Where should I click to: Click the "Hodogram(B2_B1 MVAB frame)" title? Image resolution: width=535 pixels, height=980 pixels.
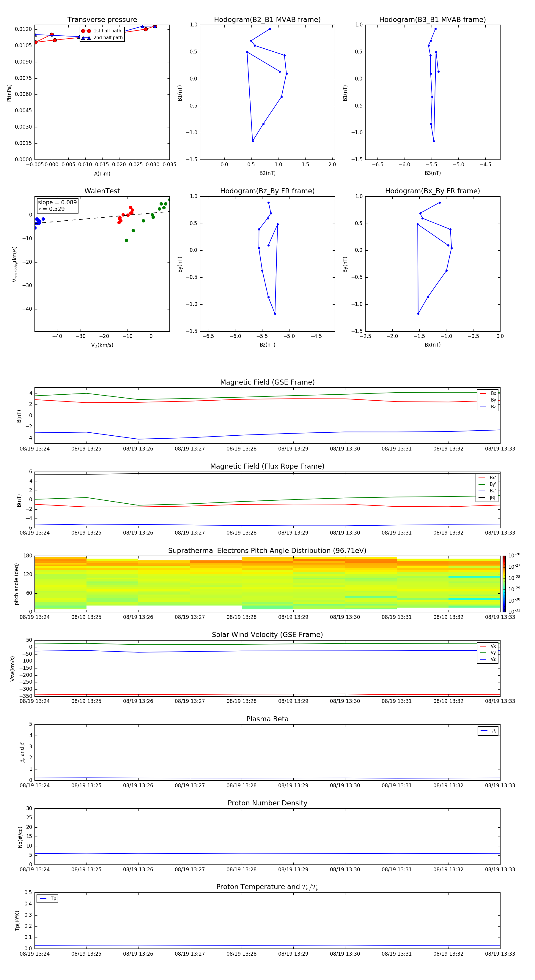pyautogui.click(x=267, y=20)
